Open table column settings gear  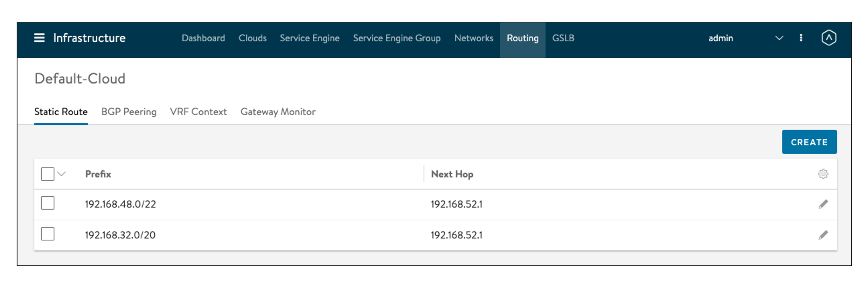pos(823,174)
